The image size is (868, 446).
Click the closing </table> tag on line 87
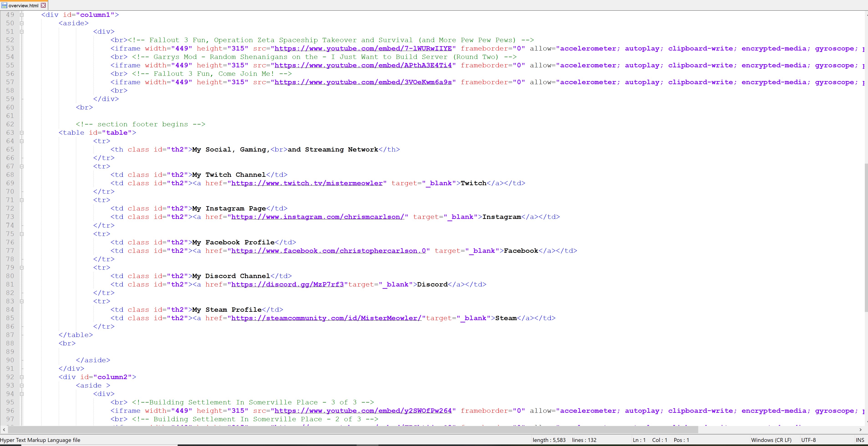pos(76,335)
